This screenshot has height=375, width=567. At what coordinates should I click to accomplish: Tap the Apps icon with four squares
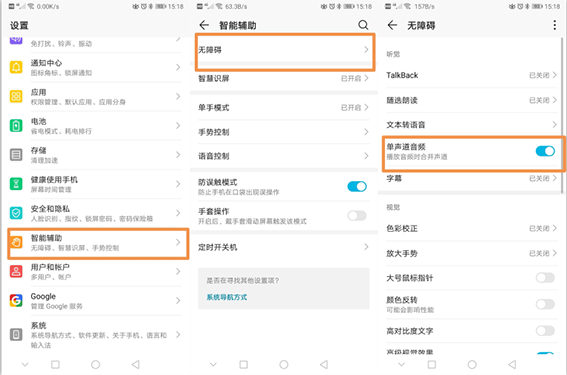pos(16,96)
